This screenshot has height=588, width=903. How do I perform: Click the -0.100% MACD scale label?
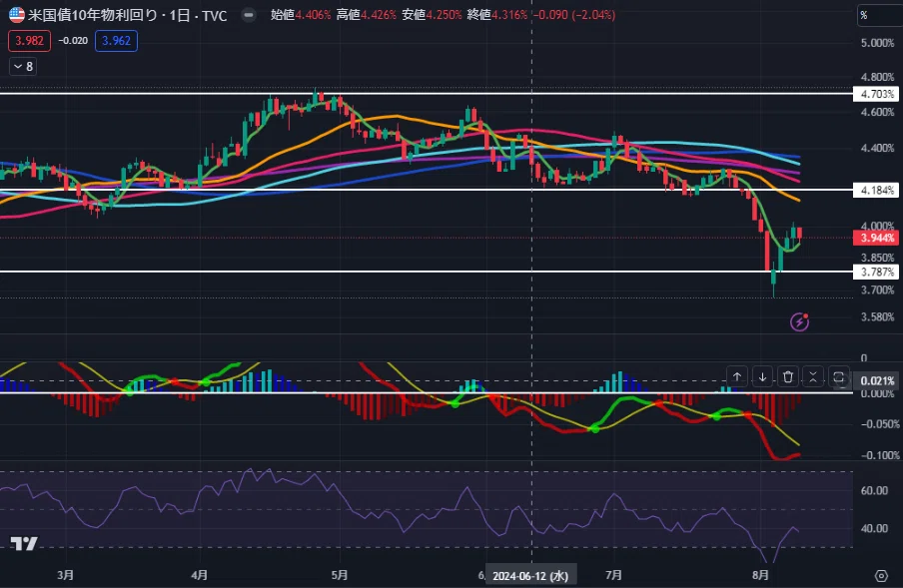click(879, 455)
